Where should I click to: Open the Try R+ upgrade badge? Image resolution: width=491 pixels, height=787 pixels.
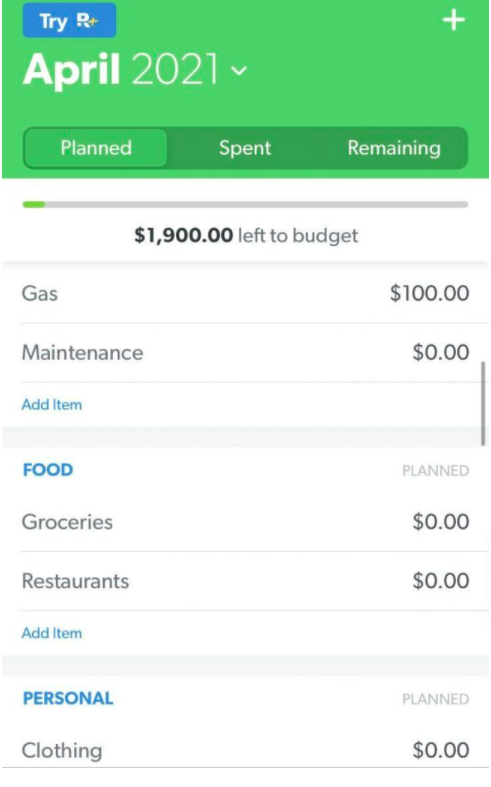69,21
